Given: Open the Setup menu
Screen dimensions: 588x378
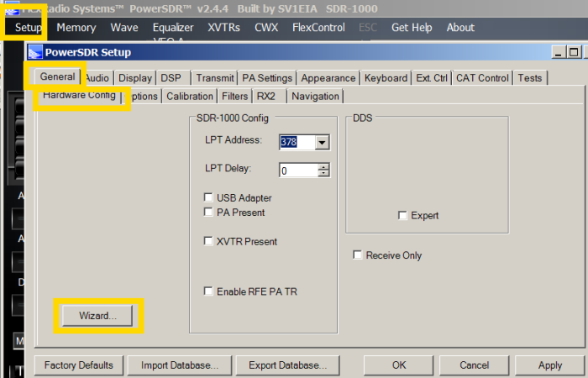Looking at the screenshot, I should click(x=28, y=28).
